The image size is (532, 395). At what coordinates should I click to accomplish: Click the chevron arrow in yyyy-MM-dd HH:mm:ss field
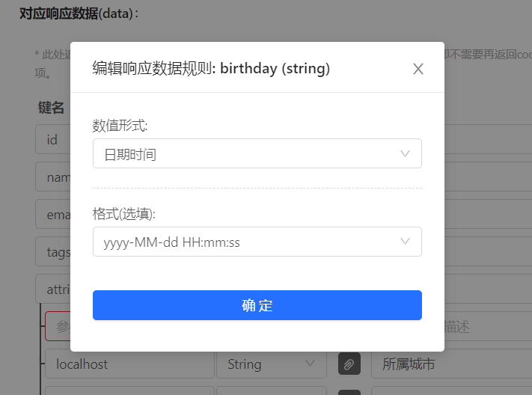405,242
